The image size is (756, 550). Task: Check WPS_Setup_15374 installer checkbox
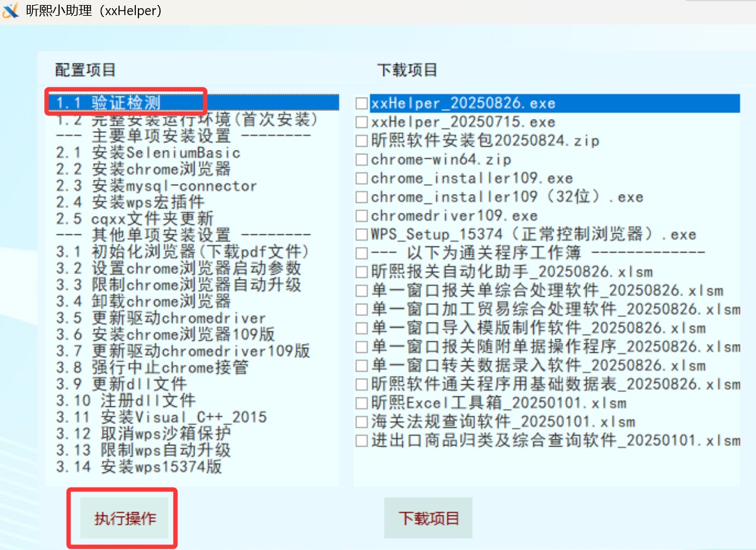pos(361,235)
